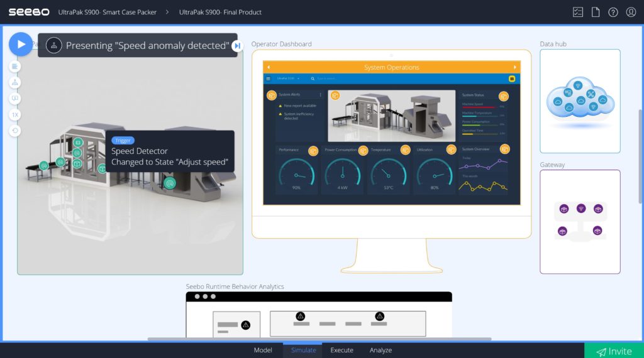The image size is (644, 358).
Task: Click the Trigger badge in the tooltip
Action: [123, 141]
